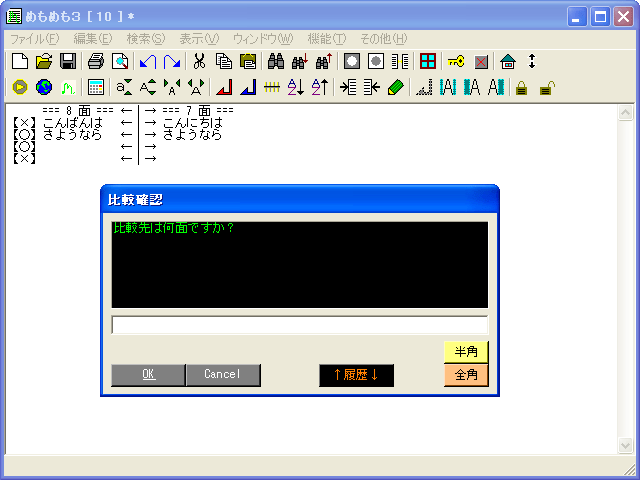Open the 検索(S) menu
Image resolution: width=640 pixels, height=480 pixels.
146,39
